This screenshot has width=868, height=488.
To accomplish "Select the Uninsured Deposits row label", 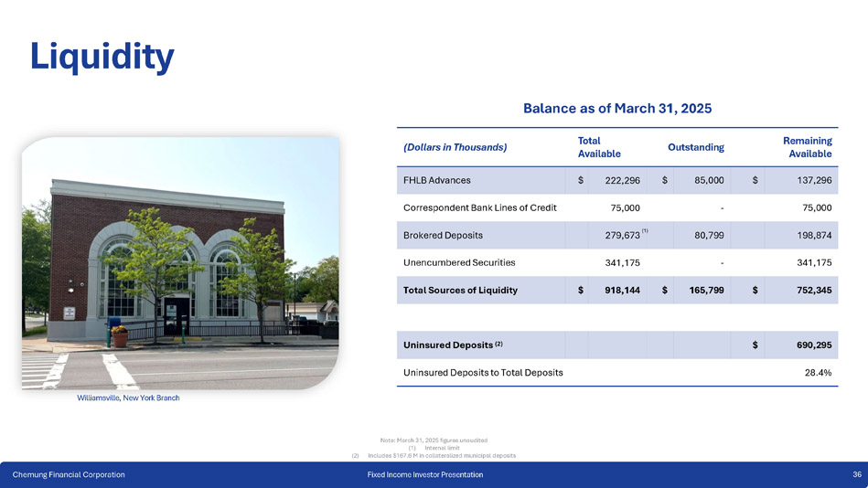I will tap(452, 345).
